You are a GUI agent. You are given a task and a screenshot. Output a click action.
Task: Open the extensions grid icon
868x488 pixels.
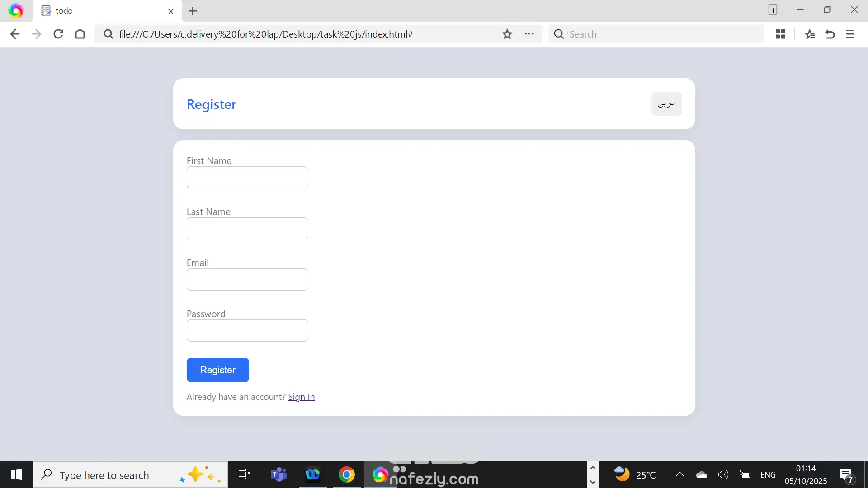click(x=780, y=34)
